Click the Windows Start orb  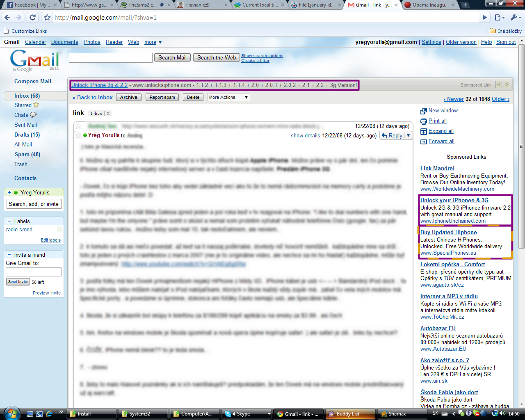point(11,413)
